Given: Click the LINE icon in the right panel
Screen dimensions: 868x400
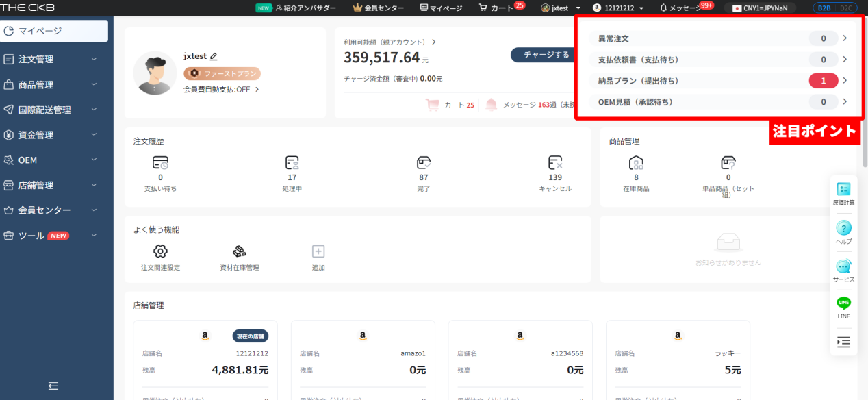Looking at the screenshot, I should coord(843,303).
